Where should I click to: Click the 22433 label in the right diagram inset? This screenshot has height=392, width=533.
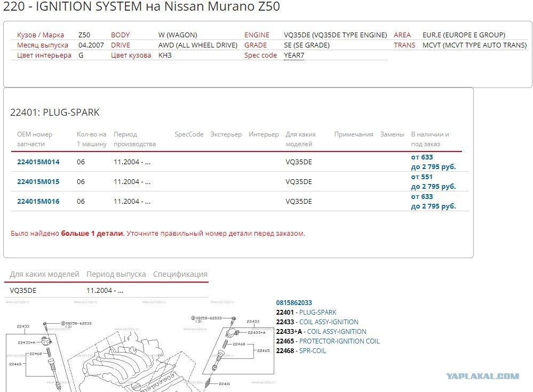pos(253,322)
